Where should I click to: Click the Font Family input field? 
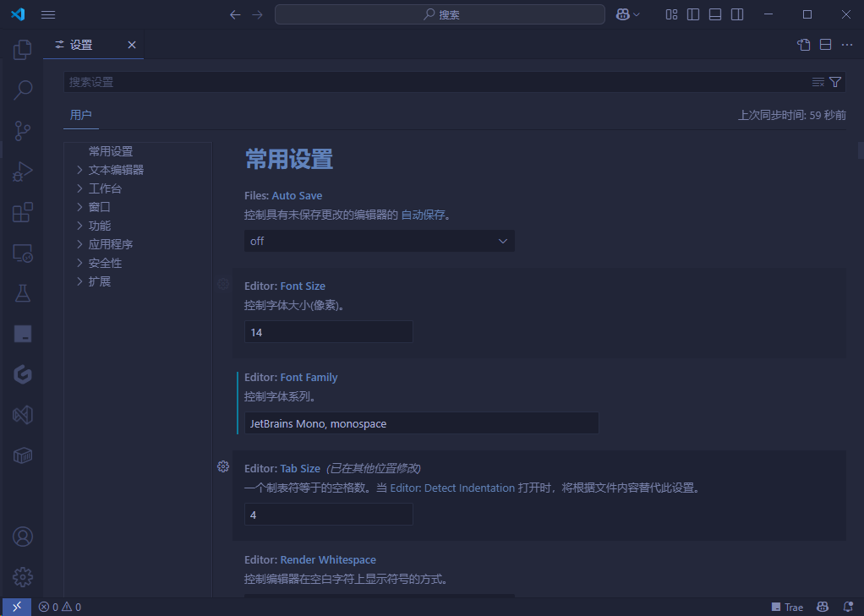coord(422,423)
